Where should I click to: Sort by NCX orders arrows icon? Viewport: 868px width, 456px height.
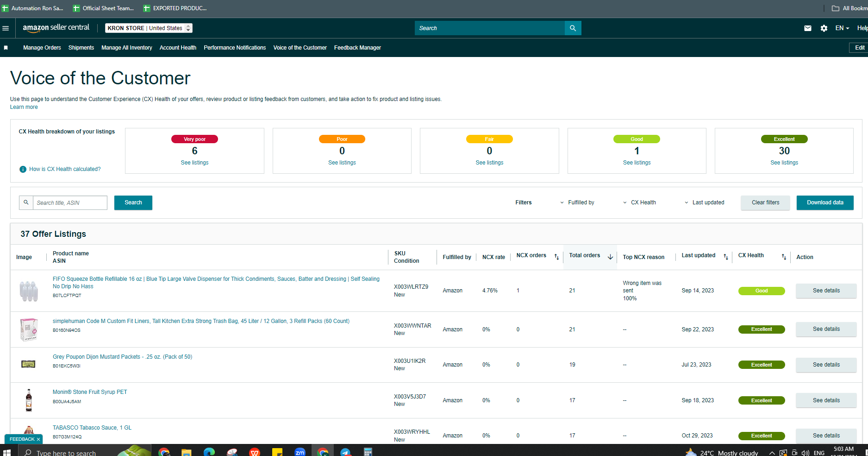click(x=556, y=257)
